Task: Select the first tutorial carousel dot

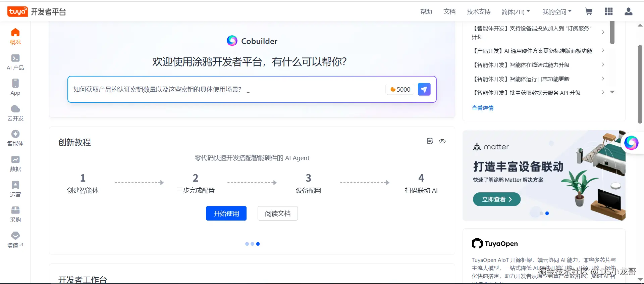Action: tap(247, 244)
